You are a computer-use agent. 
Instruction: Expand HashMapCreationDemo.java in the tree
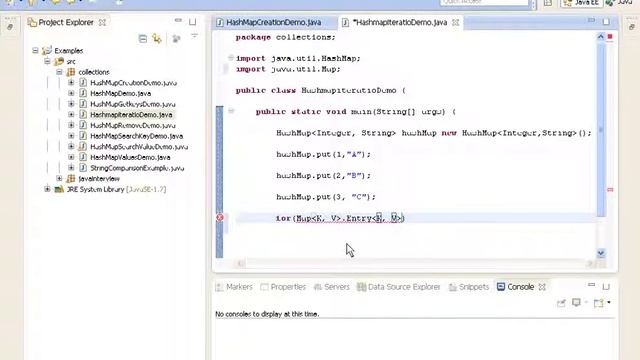pos(71,82)
